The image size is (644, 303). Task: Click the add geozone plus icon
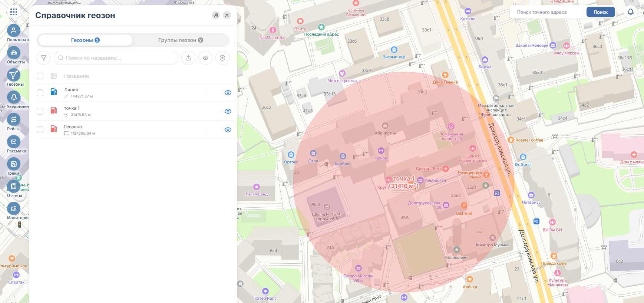coord(222,58)
